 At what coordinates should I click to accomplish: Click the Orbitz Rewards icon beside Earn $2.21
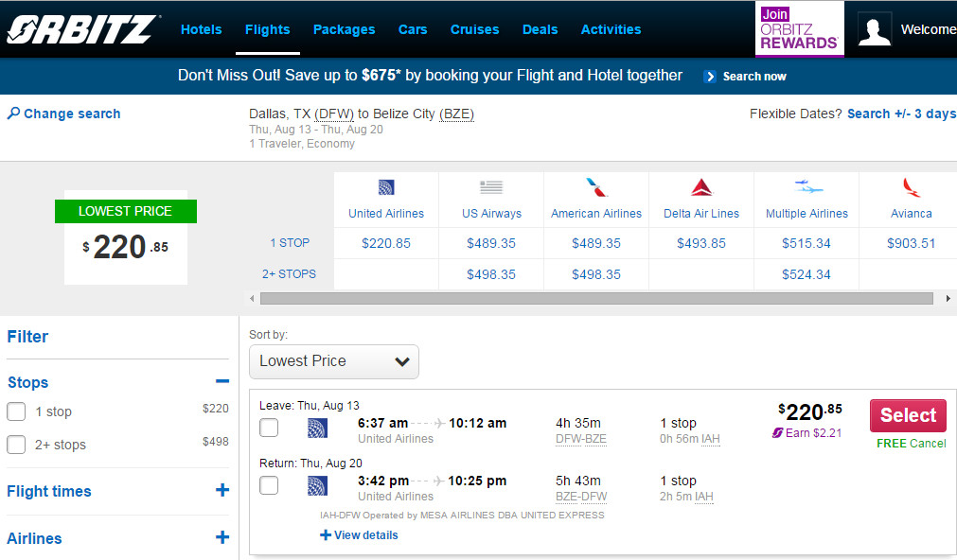(x=777, y=432)
